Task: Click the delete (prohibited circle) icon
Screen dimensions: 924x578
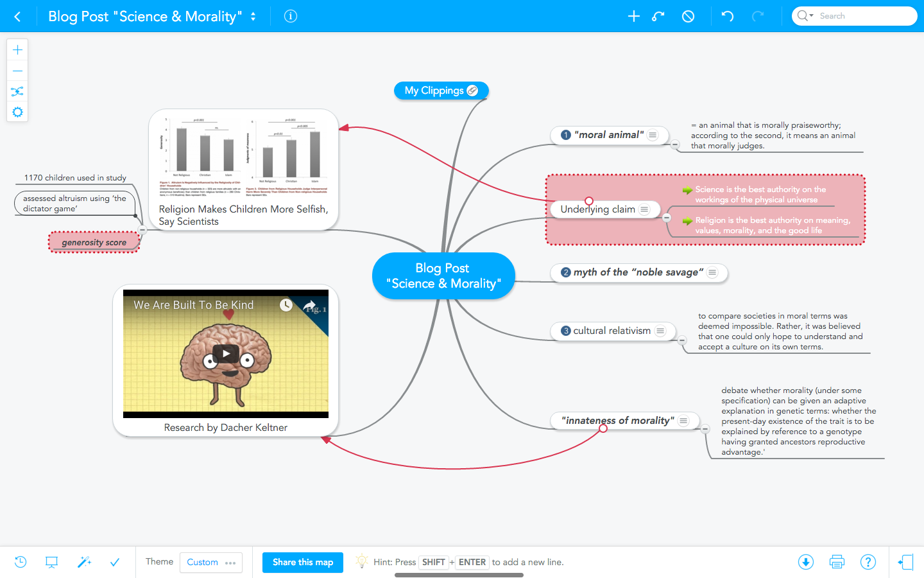Action: pos(688,16)
